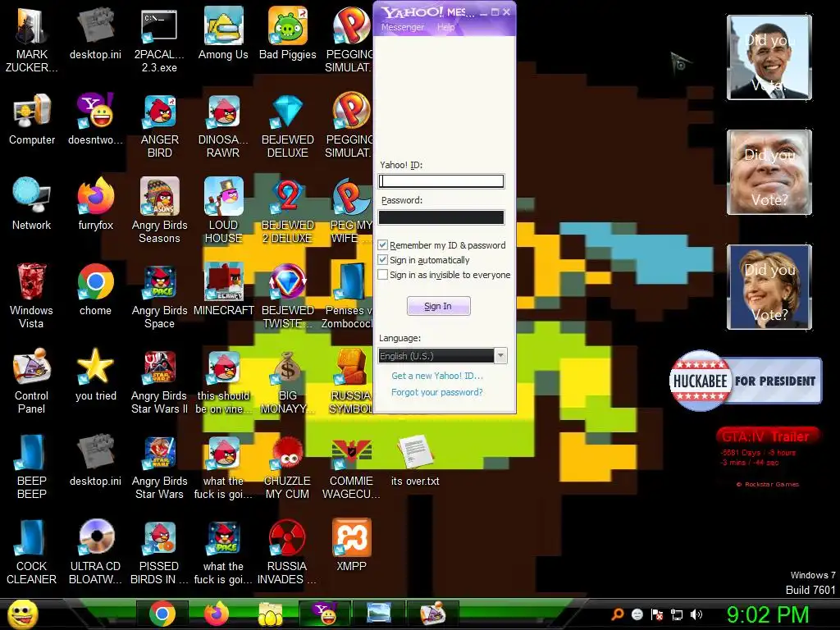Open the Computer desktop icon
The height and width of the screenshot is (630, 840).
point(32,119)
